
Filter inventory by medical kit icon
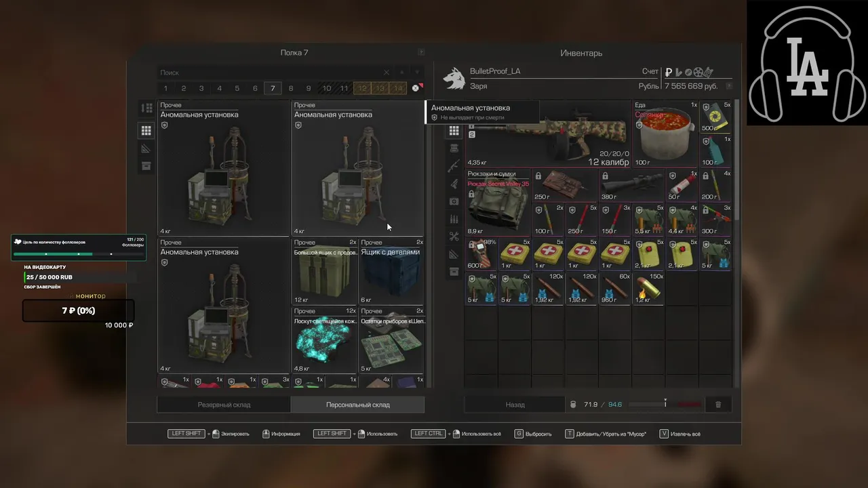pos(454,201)
